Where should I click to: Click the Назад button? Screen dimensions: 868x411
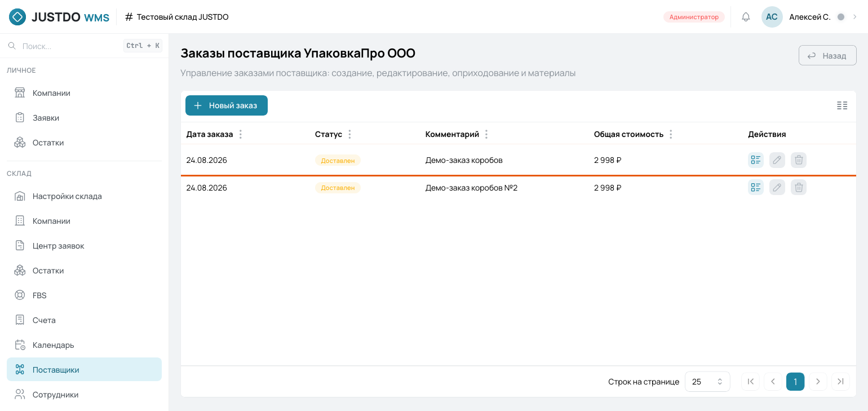coord(827,56)
